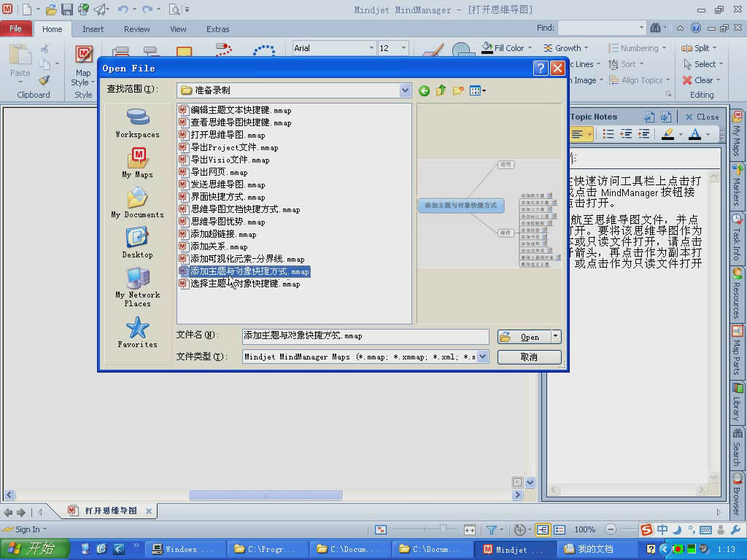
Task: Click highlight color icon in Topic Notes
Action: [668, 134]
